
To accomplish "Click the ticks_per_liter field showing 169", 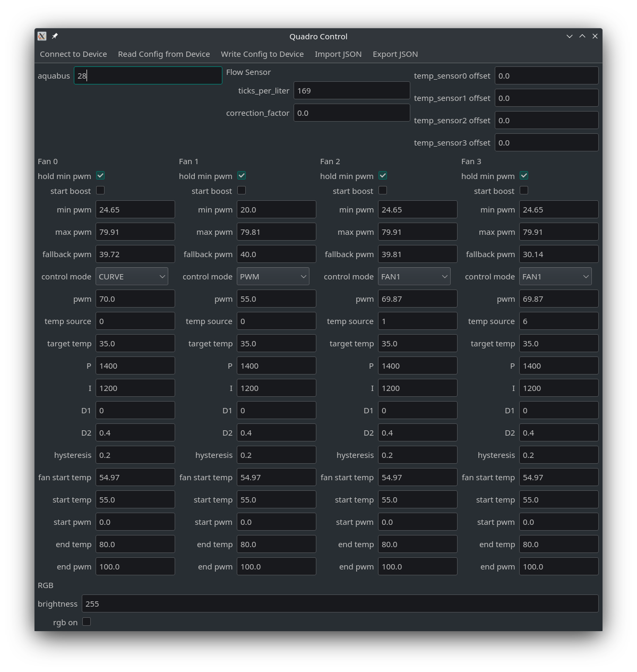I will [352, 90].
